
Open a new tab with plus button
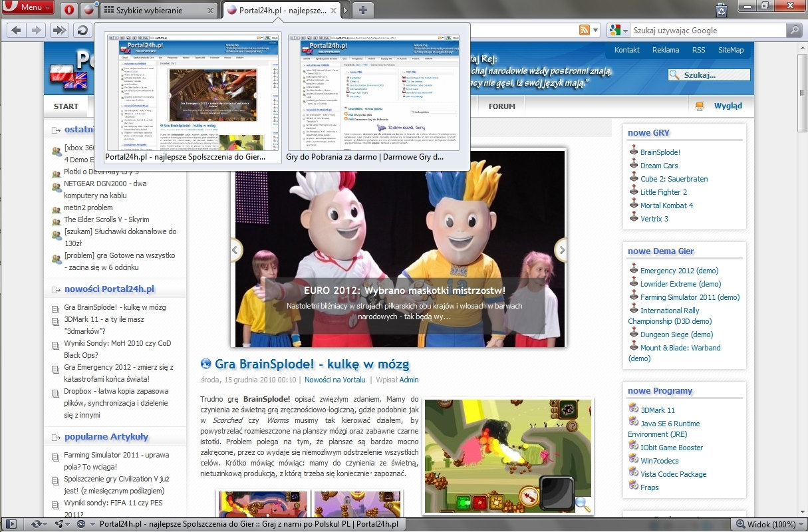[362, 10]
